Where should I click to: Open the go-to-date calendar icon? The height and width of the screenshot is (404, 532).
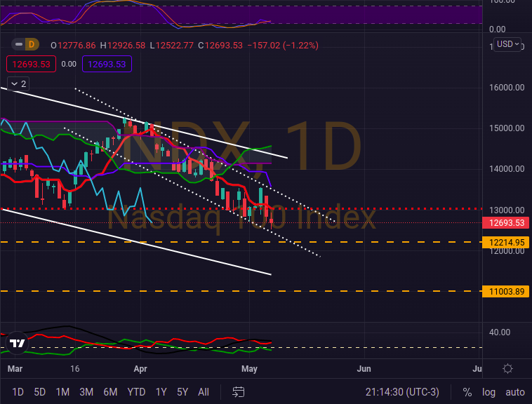(x=238, y=392)
